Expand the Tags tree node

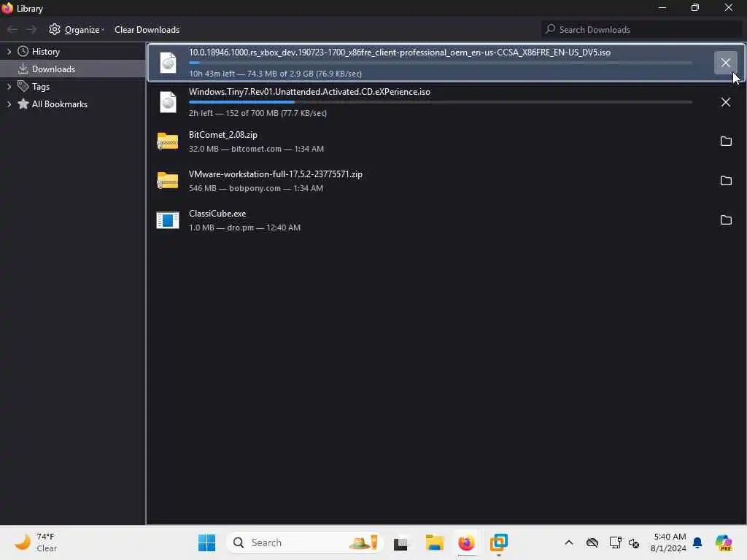point(9,86)
